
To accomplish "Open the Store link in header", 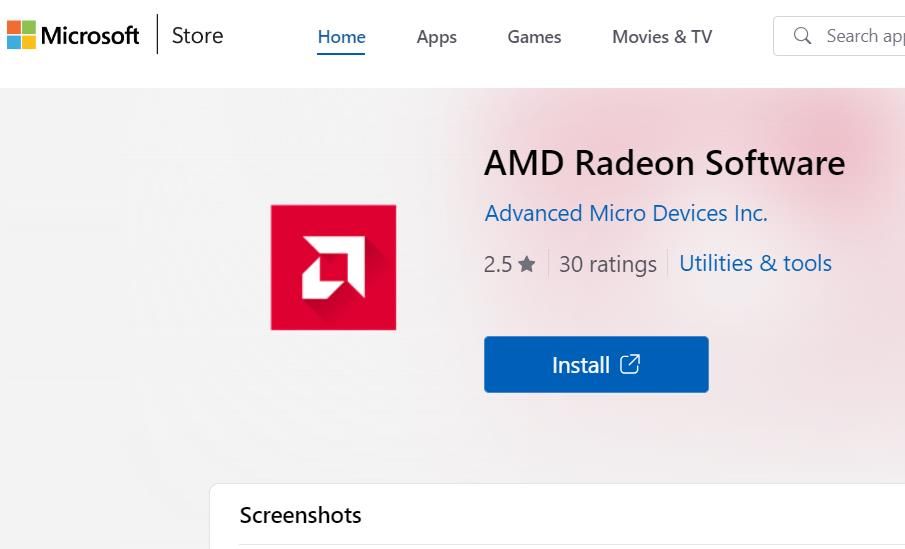I will (x=197, y=36).
